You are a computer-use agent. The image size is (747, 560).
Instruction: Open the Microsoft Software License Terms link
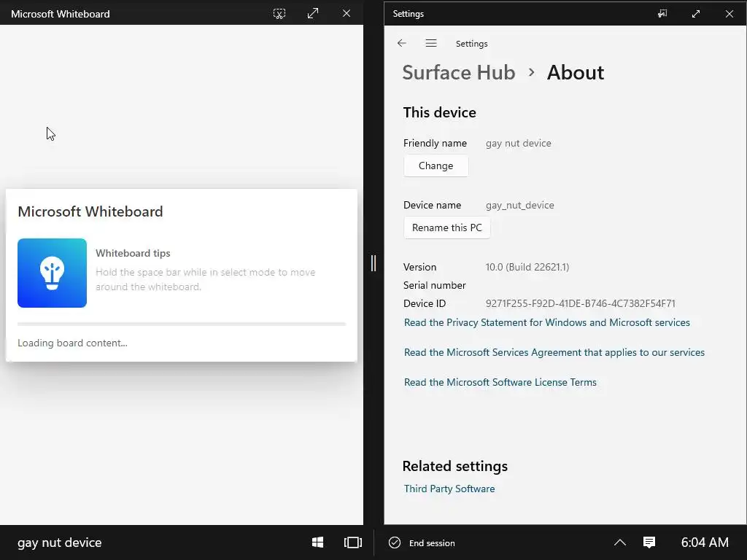coord(500,382)
